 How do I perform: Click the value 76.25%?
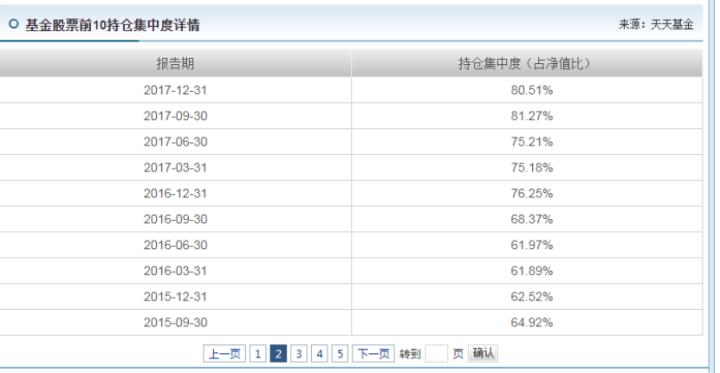tap(532, 193)
